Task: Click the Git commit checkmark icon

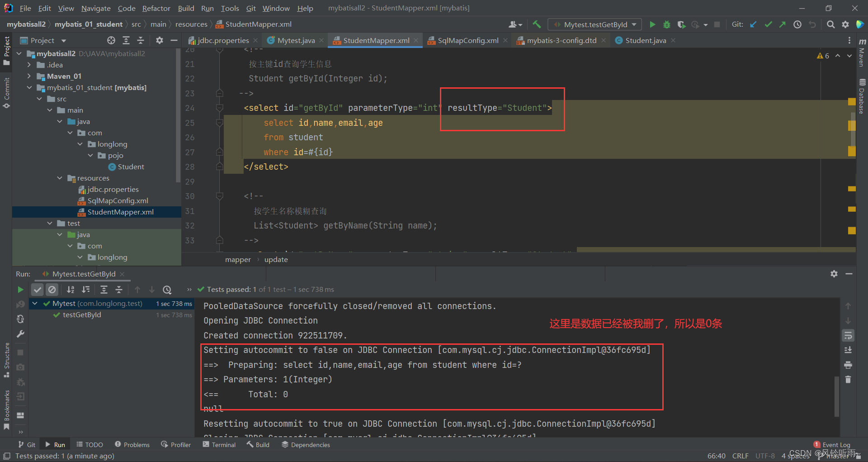Action: pos(768,24)
